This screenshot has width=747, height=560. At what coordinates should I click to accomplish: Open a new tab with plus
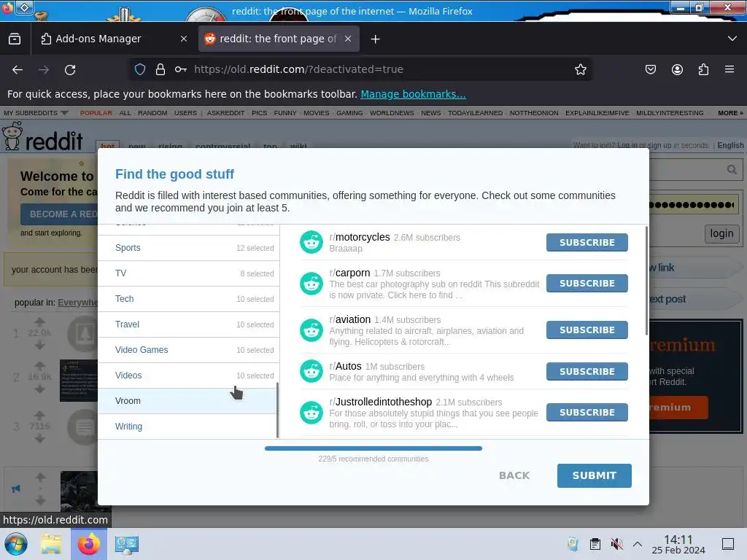click(376, 39)
